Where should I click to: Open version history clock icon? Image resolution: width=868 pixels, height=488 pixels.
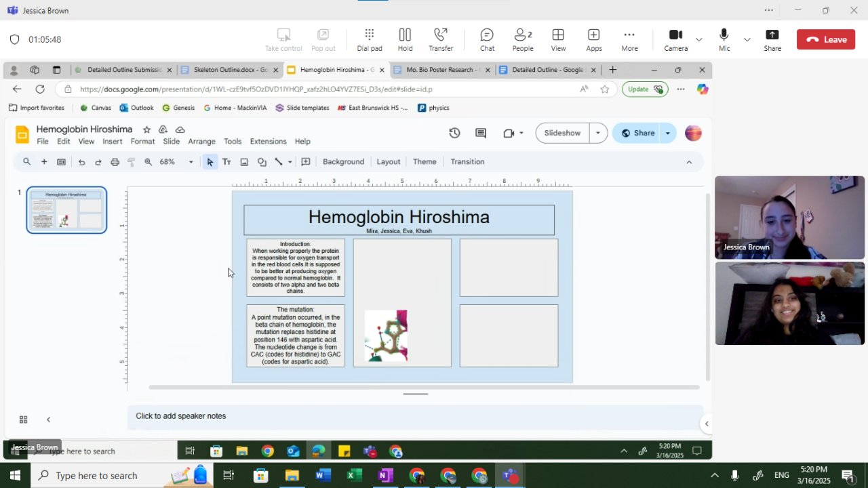454,133
